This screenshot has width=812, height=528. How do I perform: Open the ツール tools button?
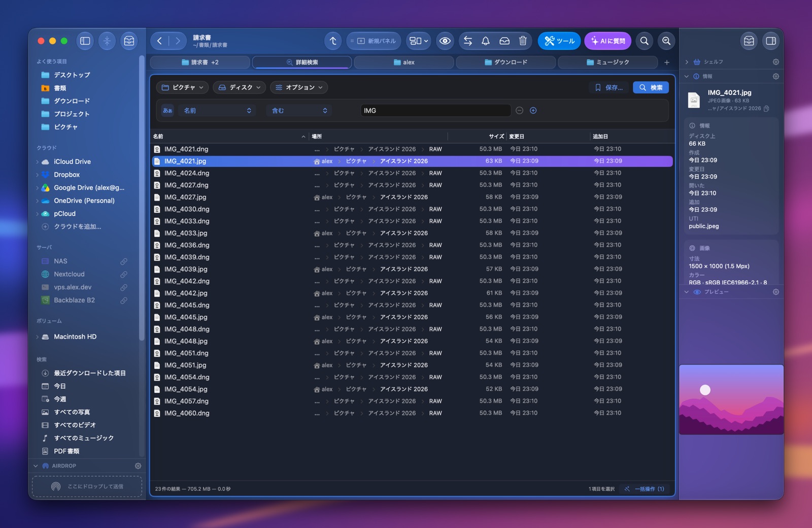click(559, 41)
